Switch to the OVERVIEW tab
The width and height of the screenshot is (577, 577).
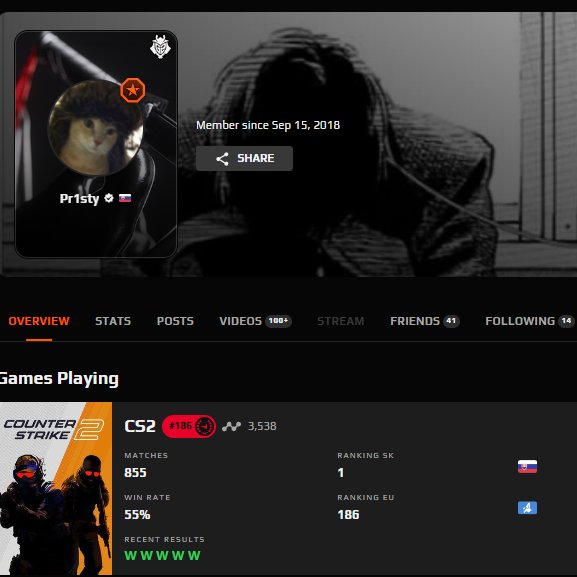tap(39, 321)
